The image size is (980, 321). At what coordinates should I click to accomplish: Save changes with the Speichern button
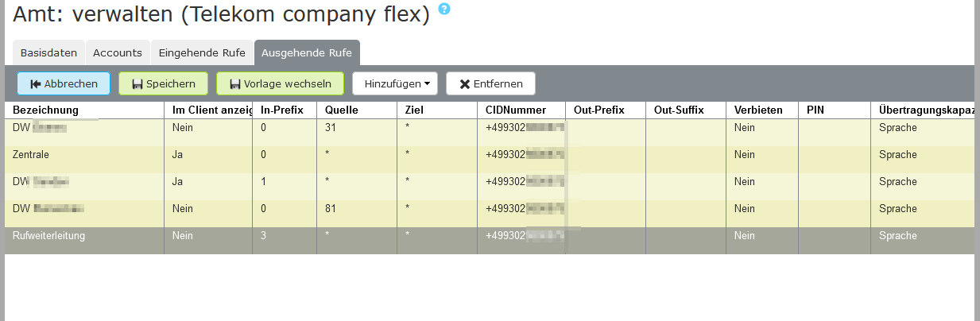tap(163, 83)
